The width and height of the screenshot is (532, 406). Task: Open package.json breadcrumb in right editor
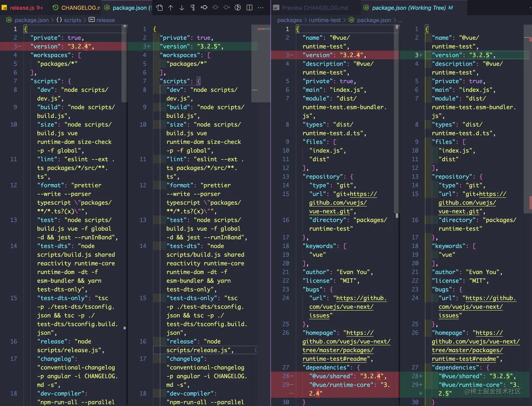coord(374,20)
